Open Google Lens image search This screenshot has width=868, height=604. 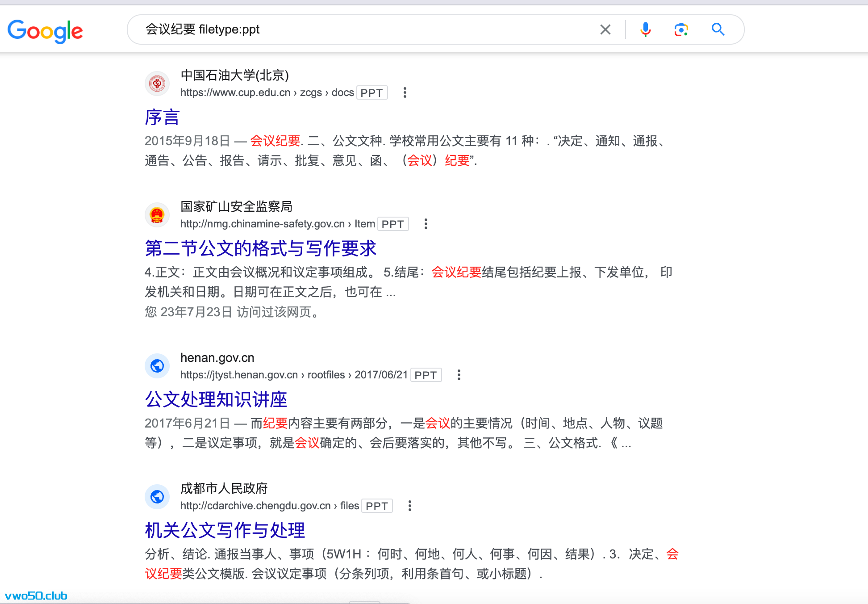[x=681, y=29]
